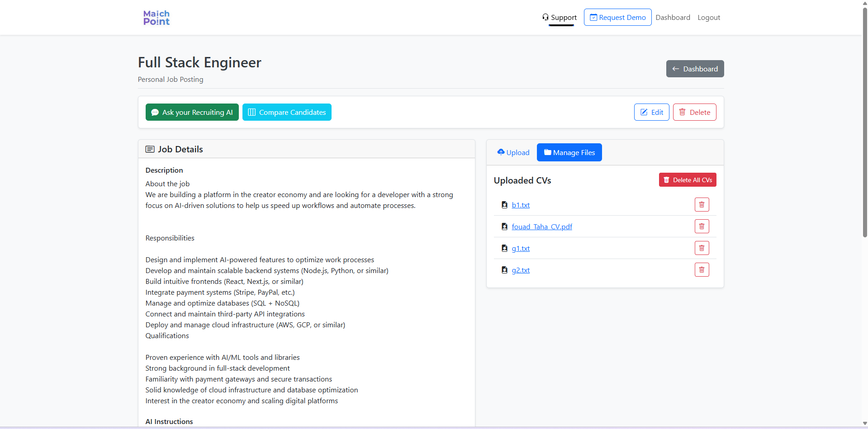This screenshot has height=429, width=868.
Task: Click the pencil icon in the Edit button
Action: pos(644,112)
